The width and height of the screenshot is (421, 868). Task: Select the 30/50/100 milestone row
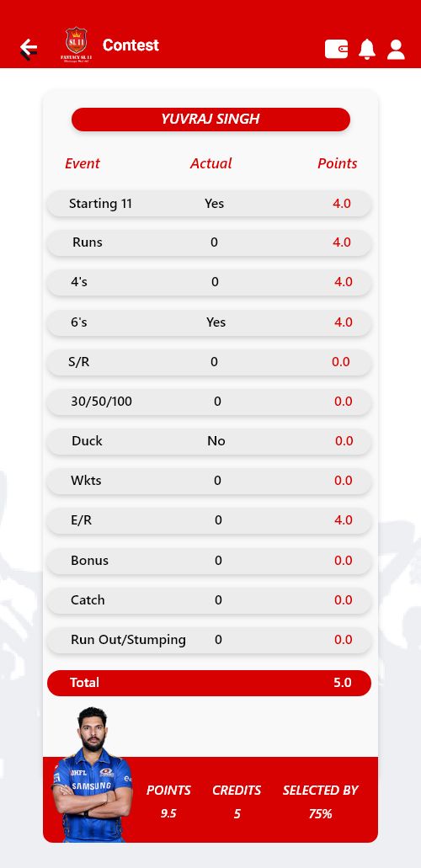click(x=209, y=402)
